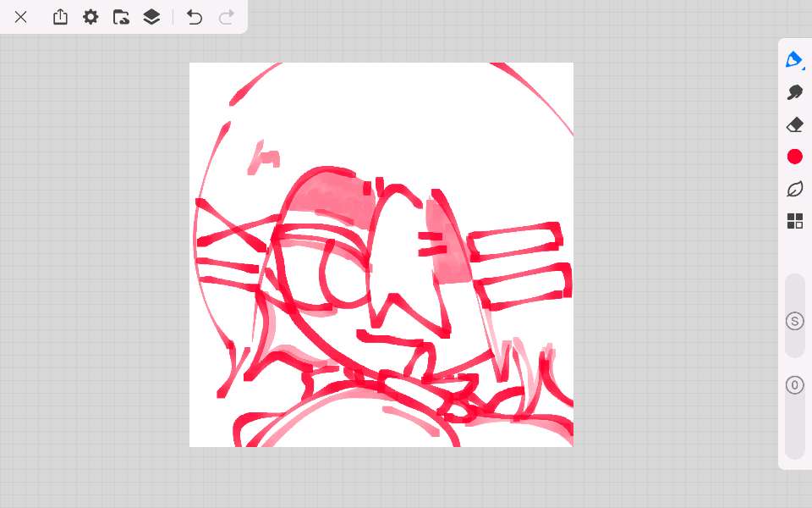Undo the last stroke

(x=195, y=17)
